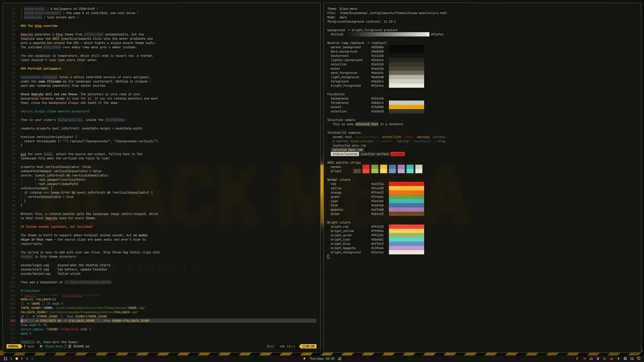Switch to workspace 1 in the bar

[x=11, y=358]
